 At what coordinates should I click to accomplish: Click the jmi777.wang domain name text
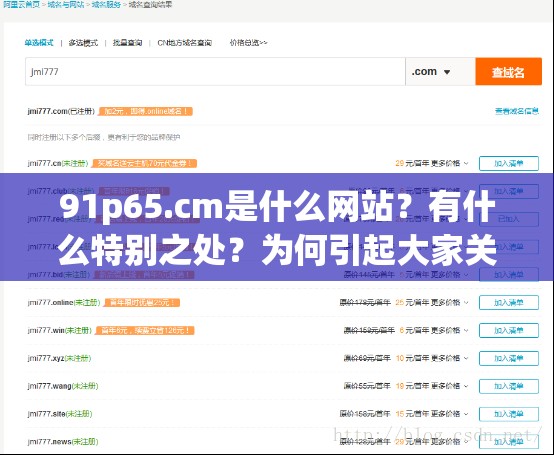[49, 386]
